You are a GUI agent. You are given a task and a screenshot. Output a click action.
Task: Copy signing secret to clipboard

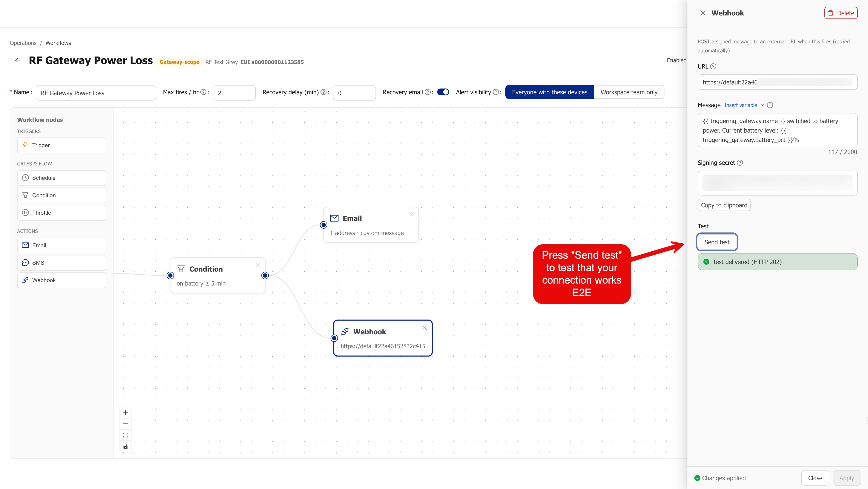click(x=724, y=205)
